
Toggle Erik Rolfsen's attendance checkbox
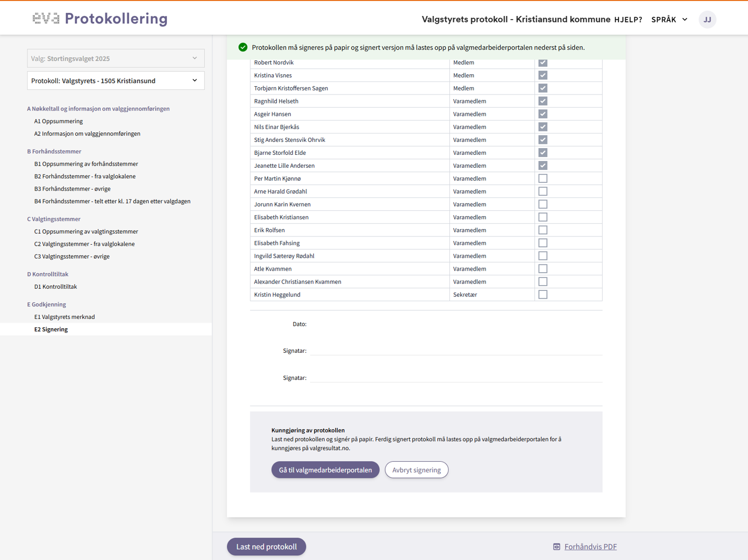[x=543, y=230]
